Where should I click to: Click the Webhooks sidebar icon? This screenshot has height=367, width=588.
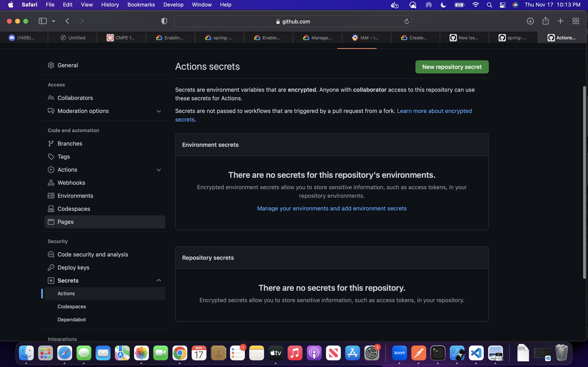[51, 182]
